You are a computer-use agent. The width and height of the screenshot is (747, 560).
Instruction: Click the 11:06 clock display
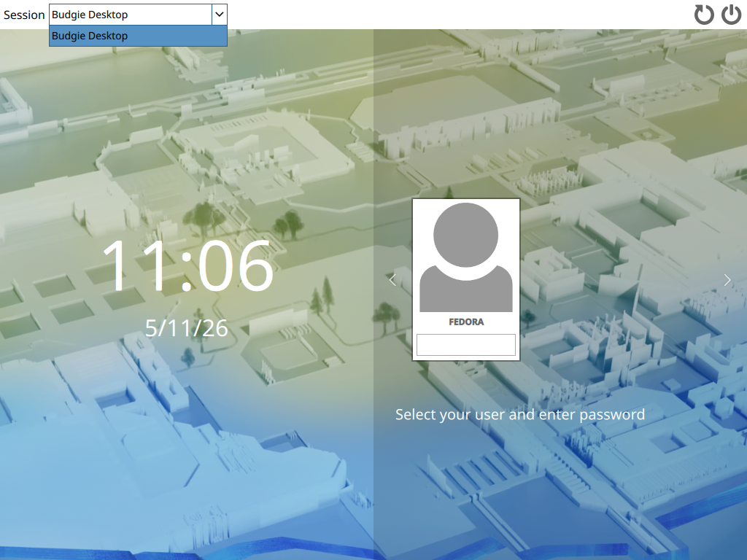pyautogui.click(x=188, y=265)
